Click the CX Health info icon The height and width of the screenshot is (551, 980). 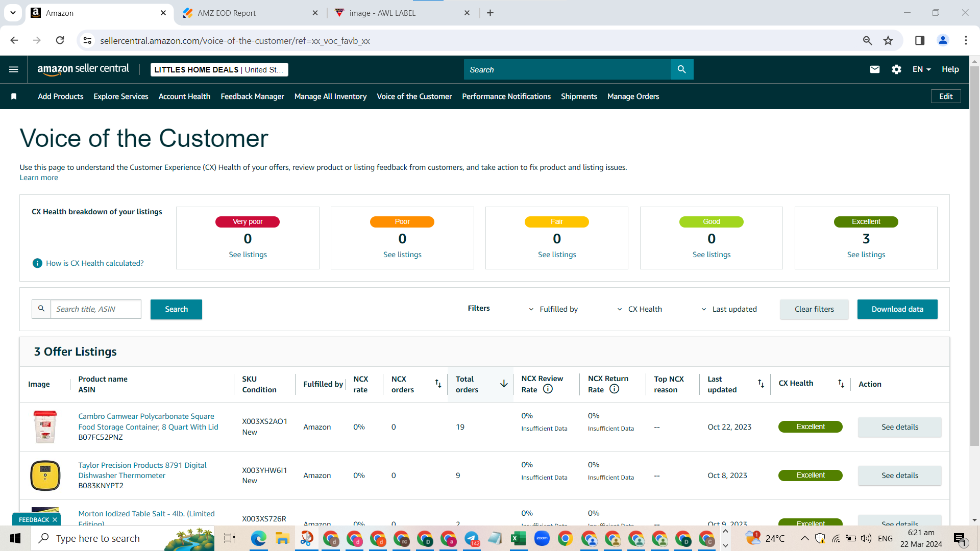(x=37, y=263)
